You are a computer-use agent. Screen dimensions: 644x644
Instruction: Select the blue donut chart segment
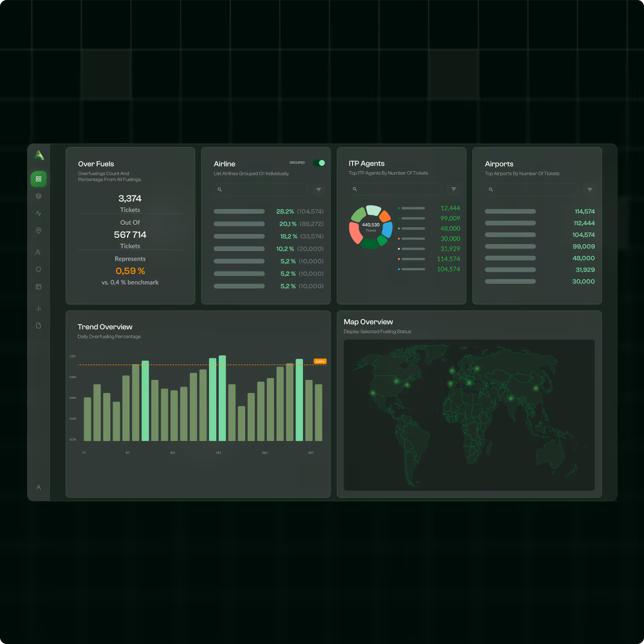[387, 230]
